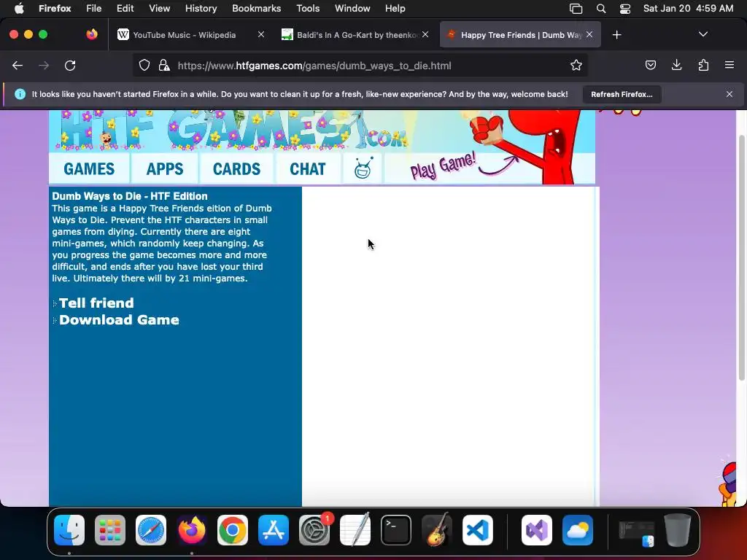Image resolution: width=747 pixels, height=560 pixels.
Task: Open the APPS site section
Action: pos(164,169)
